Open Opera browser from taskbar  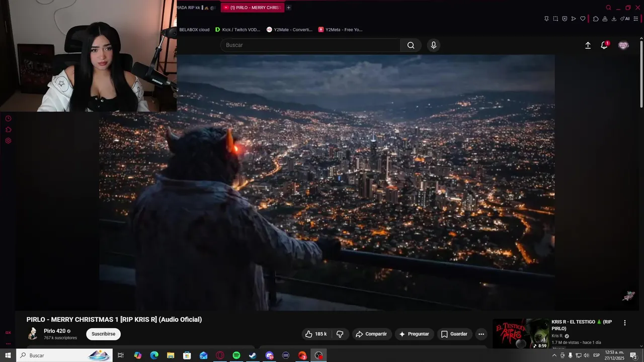click(220, 355)
